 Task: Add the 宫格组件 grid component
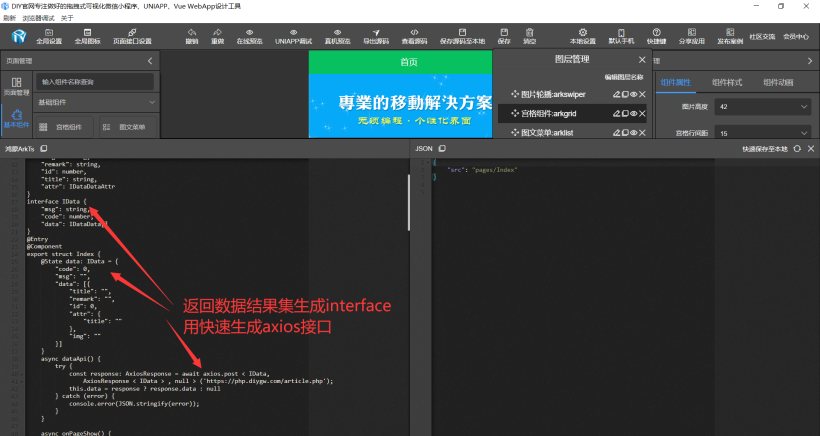point(61,127)
